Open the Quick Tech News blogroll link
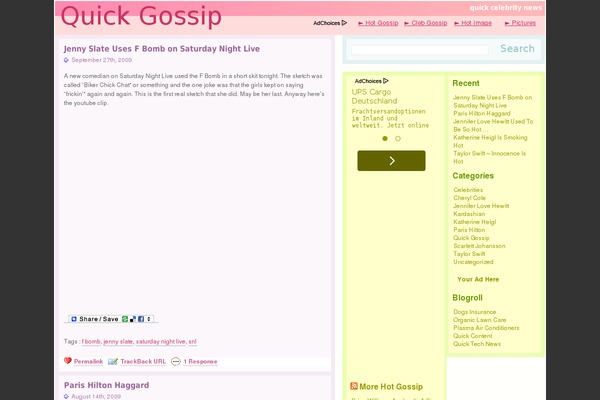This screenshot has height=400, width=600. (x=477, y=344)
